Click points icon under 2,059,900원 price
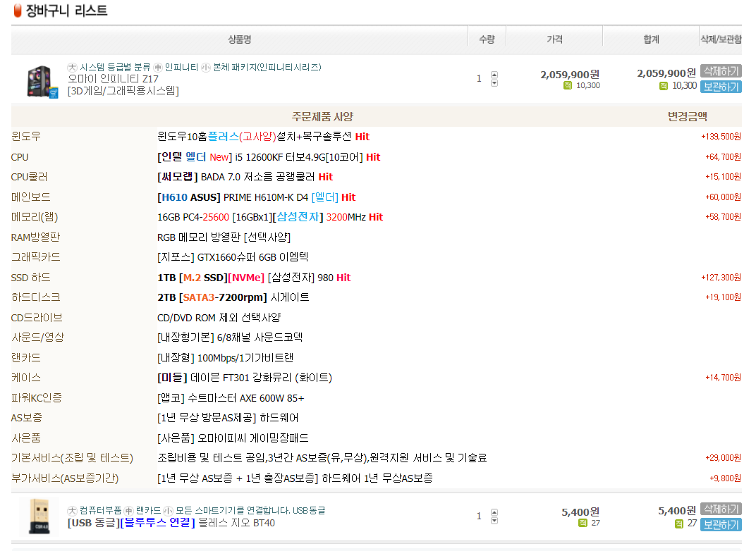The width and height of the screenshot is (756, 551). tap(568, 85)
